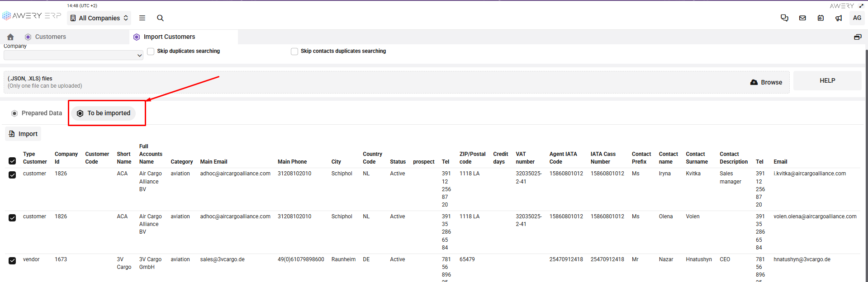Viewport: 868px width, 282px height.
Task: Click the Hnatushyn surname cell
Action: [x=698, y=259]
